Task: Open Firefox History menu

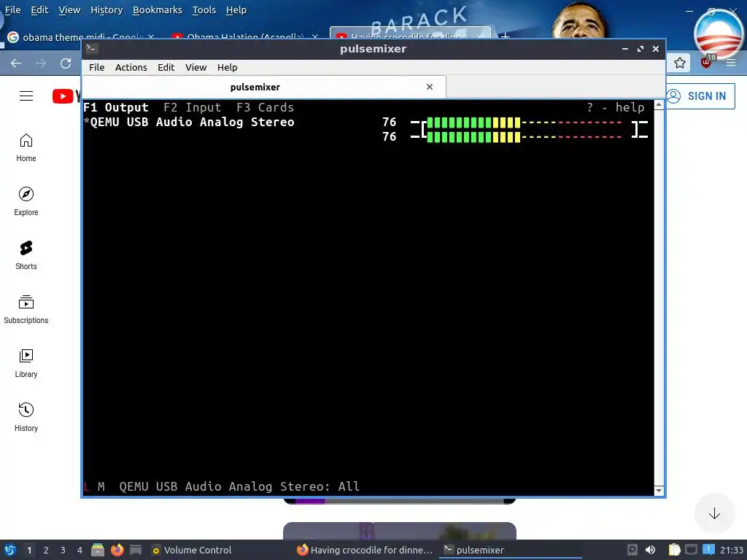Action: 107,10
